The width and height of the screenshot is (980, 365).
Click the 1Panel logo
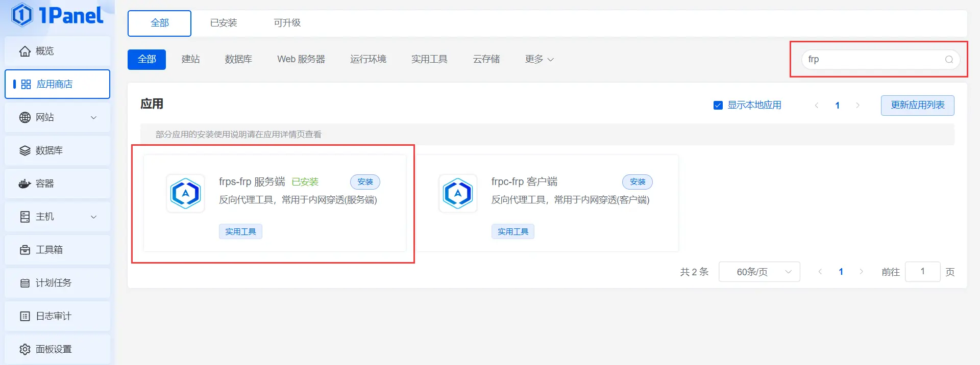click(x=57, y=15)
